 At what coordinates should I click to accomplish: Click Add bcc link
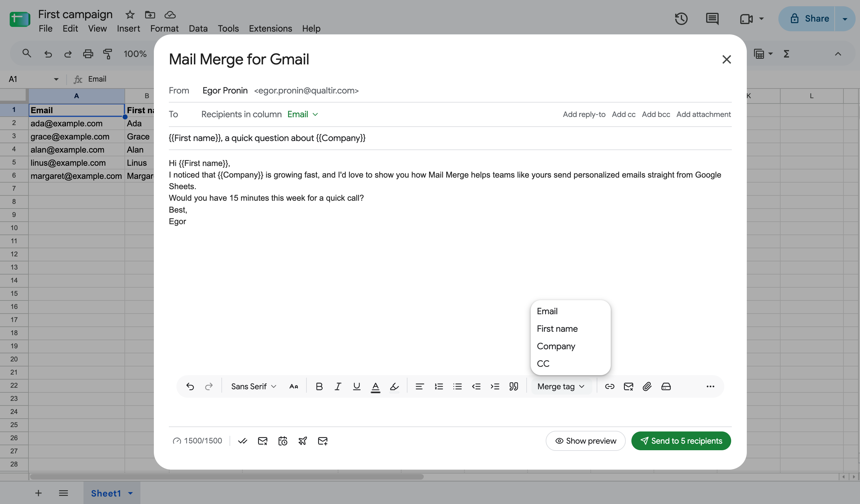[x=655, y=114]
